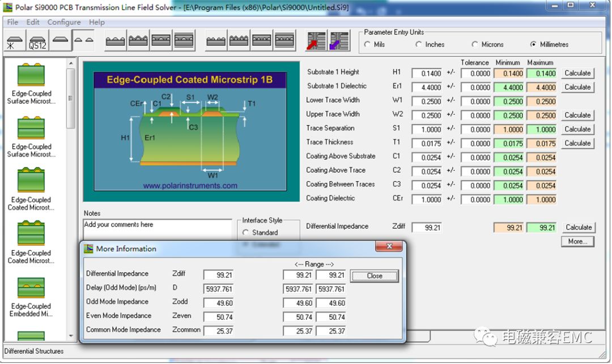
Task: Select Edge-Coupled Embedded Microstrip structure
Action: (x=31, y=297)
